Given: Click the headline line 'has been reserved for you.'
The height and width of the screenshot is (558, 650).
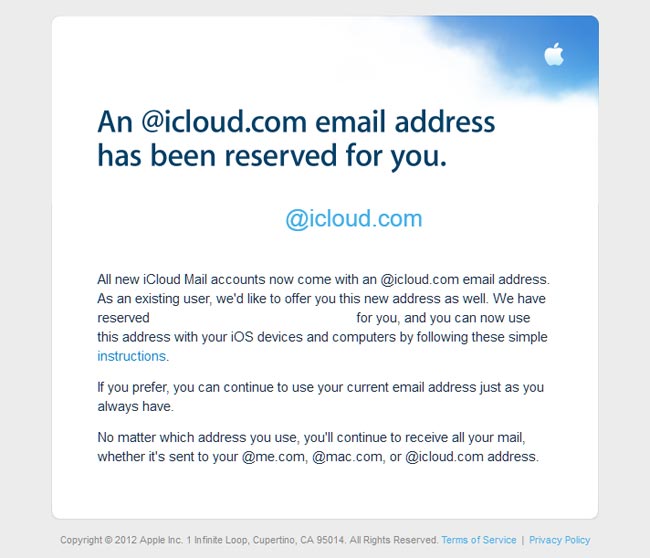Looking at the screenshot, I should pyautogui.click(x=272, y=156).
